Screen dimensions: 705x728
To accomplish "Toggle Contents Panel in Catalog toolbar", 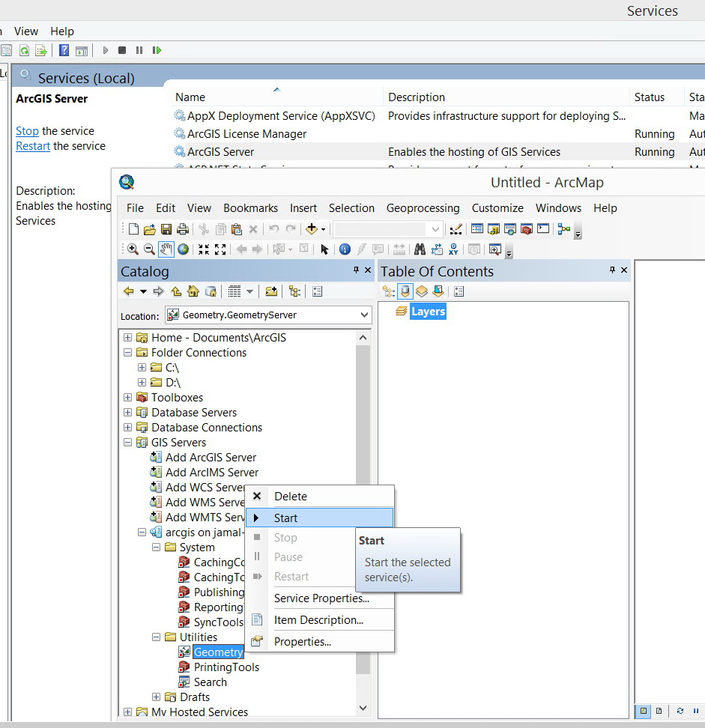I will click(294, 291).
